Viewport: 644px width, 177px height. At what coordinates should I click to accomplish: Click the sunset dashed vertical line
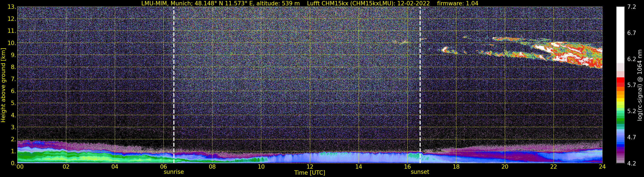tap(420, 85)
